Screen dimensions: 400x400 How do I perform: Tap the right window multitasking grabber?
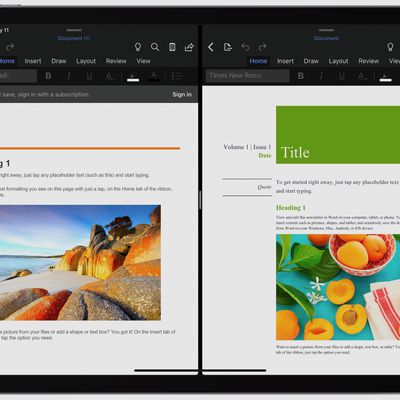click(326, 30)
